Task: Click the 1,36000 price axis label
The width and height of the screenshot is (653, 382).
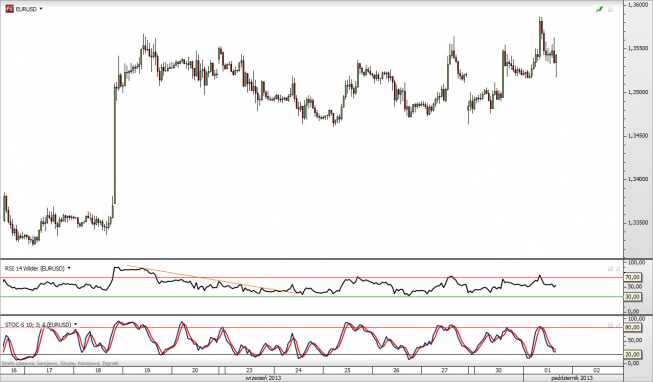Action: (x=637, y=5)
